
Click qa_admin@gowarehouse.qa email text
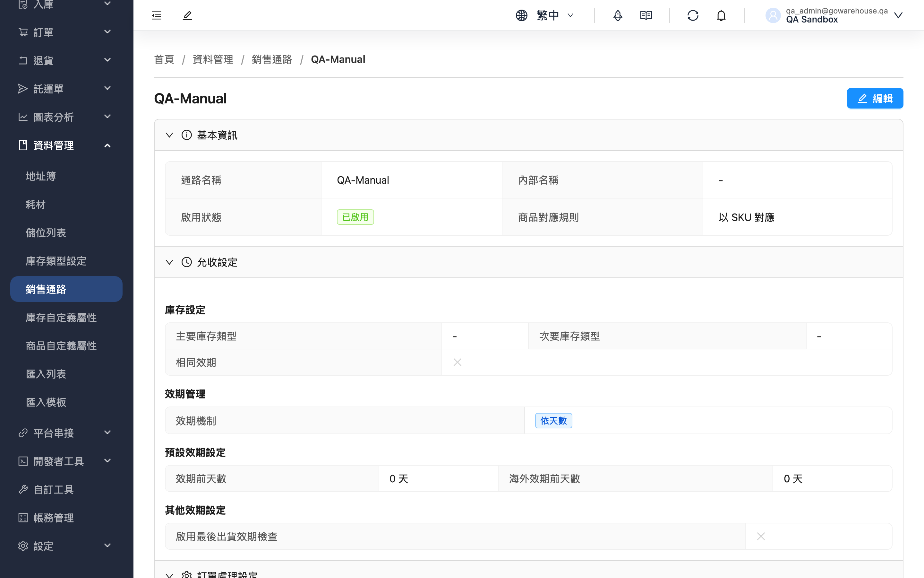pyautogui.click(x=836, y=11)
